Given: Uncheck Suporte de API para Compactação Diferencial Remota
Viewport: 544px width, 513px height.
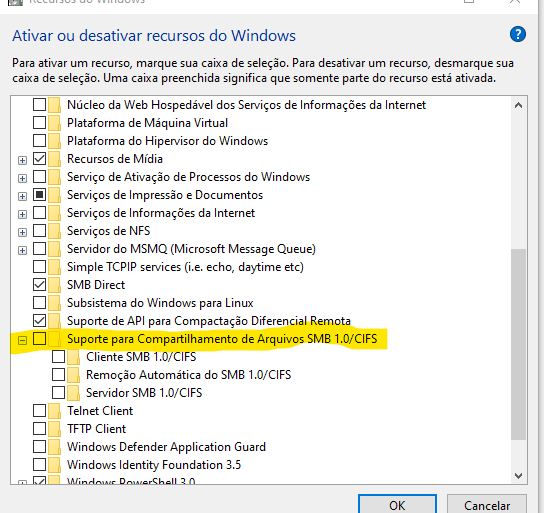Looking at the screenshot, I should 39,320.
